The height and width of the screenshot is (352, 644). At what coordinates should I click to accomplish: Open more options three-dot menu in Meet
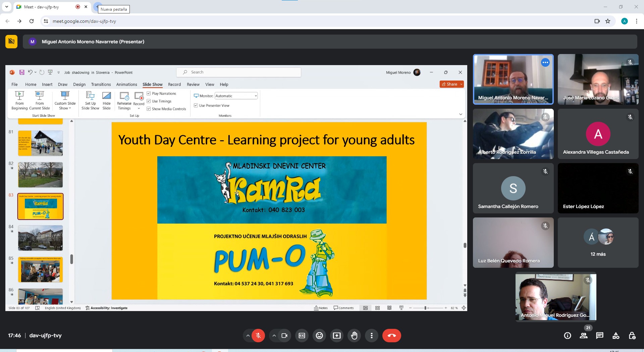[x=372, y=336]
